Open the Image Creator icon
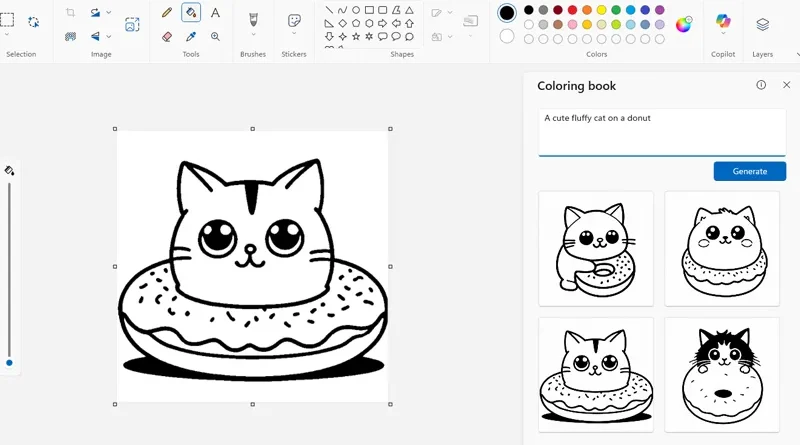 132,24
